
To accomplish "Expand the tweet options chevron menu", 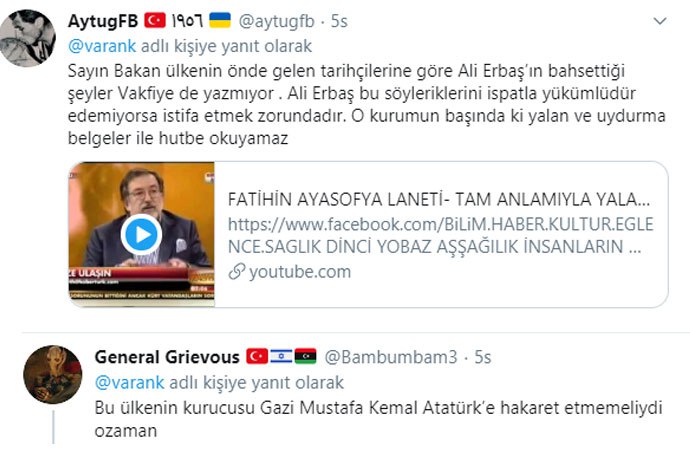I will [660, 21].
